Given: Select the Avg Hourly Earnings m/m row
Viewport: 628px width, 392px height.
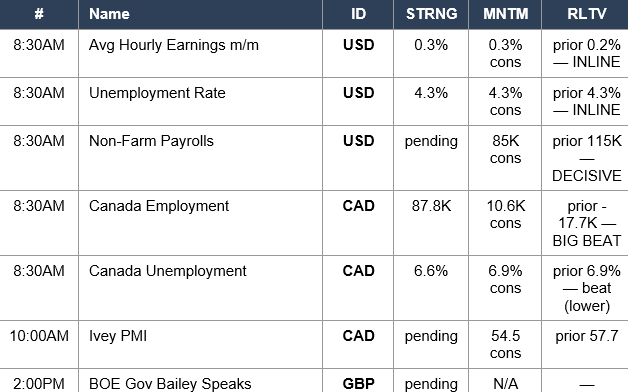Looking at the screenshot, I should [x=314, y=54].
